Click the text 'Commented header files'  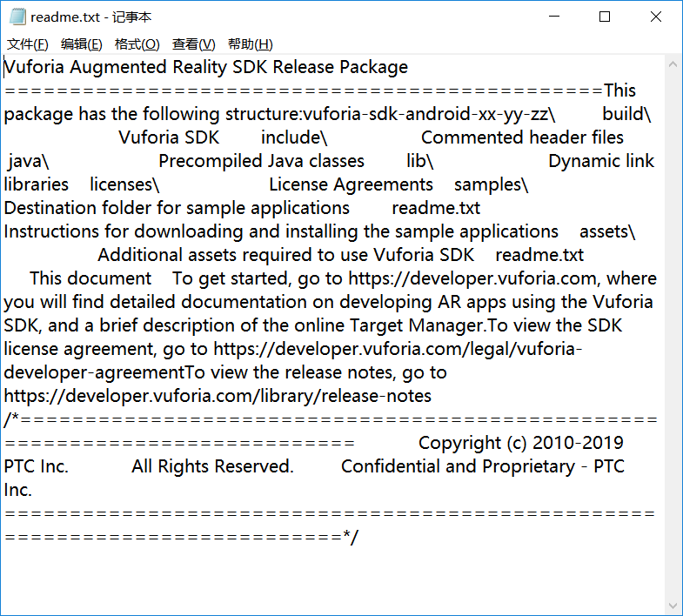pos(522,137)
